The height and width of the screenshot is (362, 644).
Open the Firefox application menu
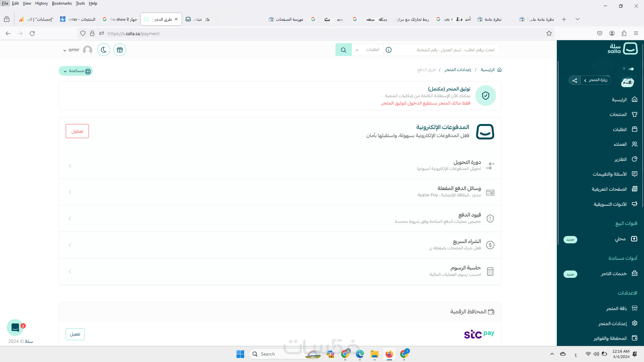[636, 34]
